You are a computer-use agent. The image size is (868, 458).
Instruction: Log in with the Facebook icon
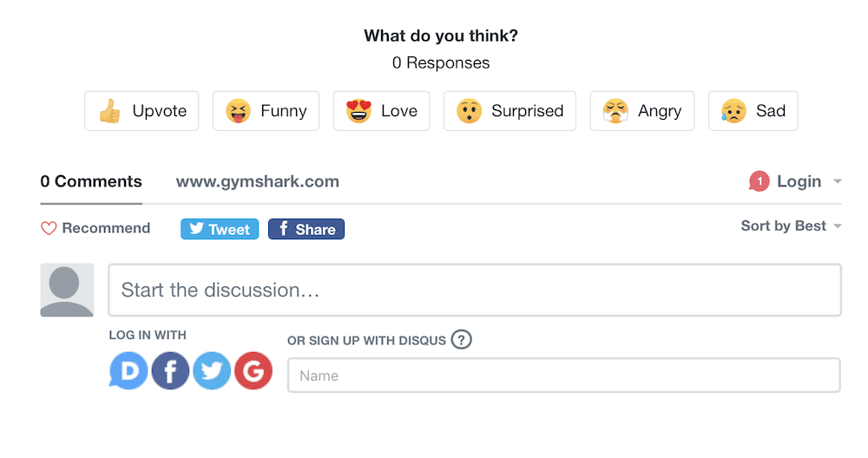[170, 371]
